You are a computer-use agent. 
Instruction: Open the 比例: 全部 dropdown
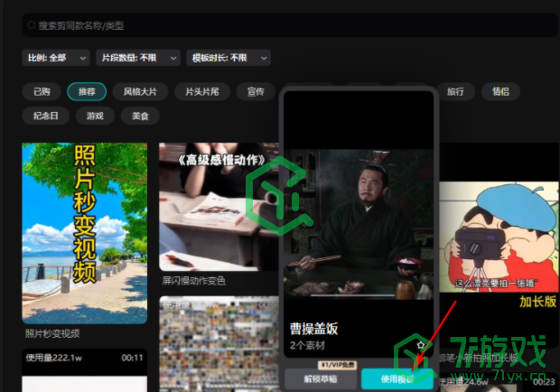pos(55,58)
